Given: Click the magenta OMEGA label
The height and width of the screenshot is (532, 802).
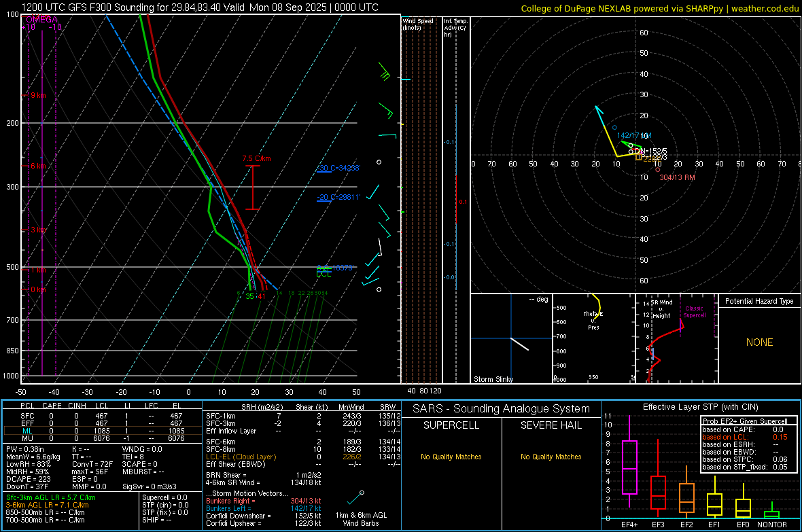Looking at the screenshot, I should (41, 20).
